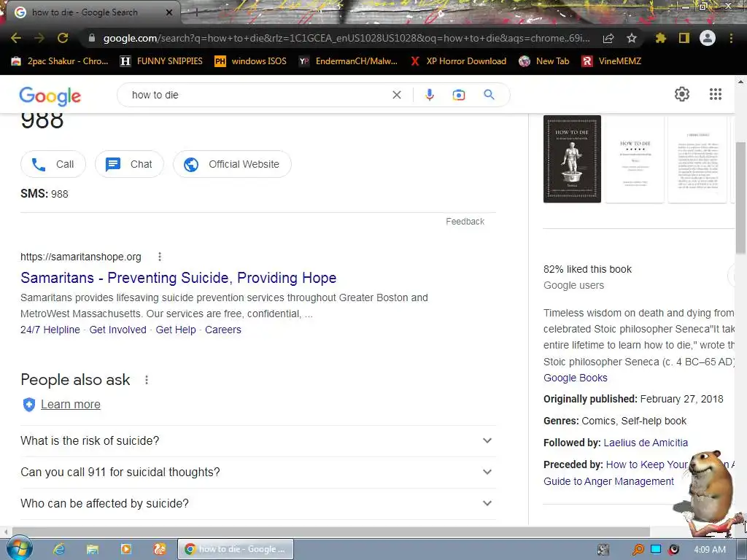The height and width of the screenshot is (560, 747).
Task: Open more options for samaritanshope.org result
Action: pos(160,257)
